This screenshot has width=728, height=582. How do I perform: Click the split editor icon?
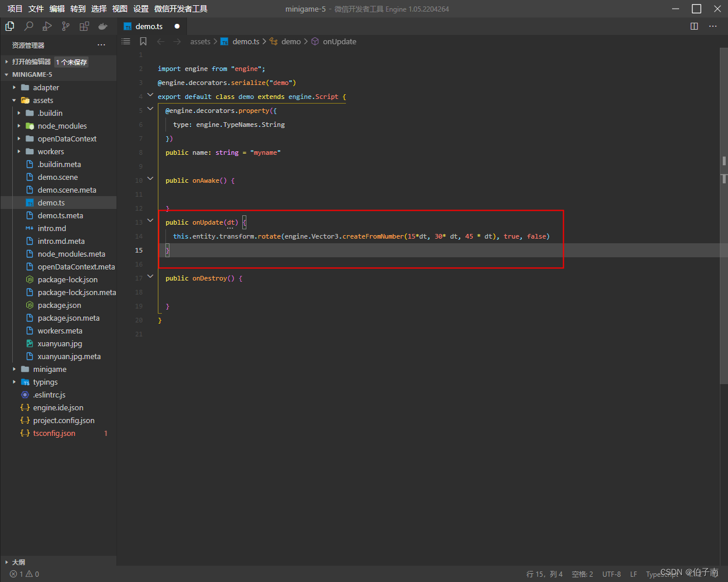694,26
